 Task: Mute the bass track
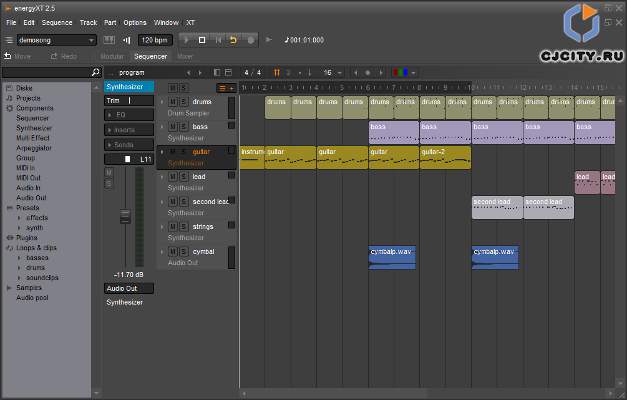[173, 126]
